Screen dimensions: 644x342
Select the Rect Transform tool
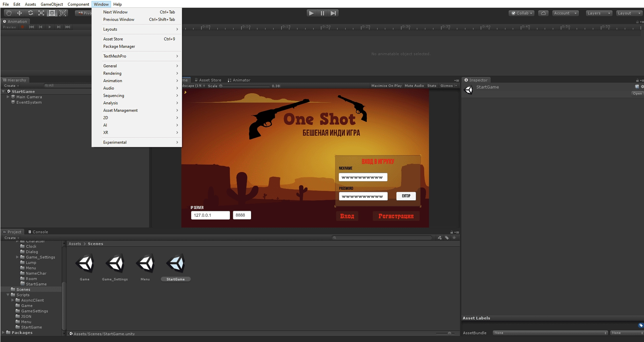coord(52,13)
